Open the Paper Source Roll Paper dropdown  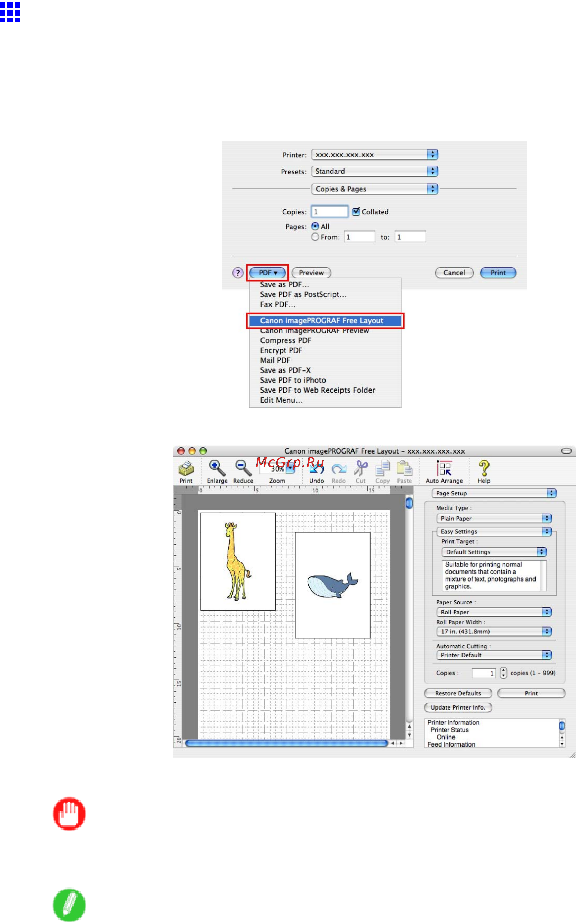(x=494, y=612)
